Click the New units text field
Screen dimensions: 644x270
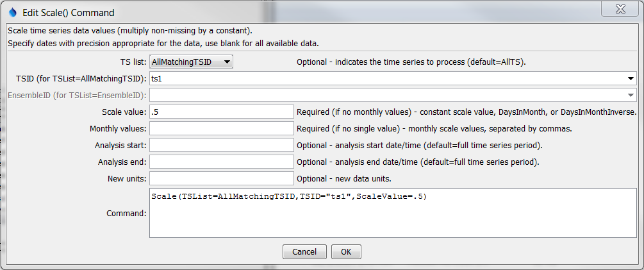click(x=221, y=178)
